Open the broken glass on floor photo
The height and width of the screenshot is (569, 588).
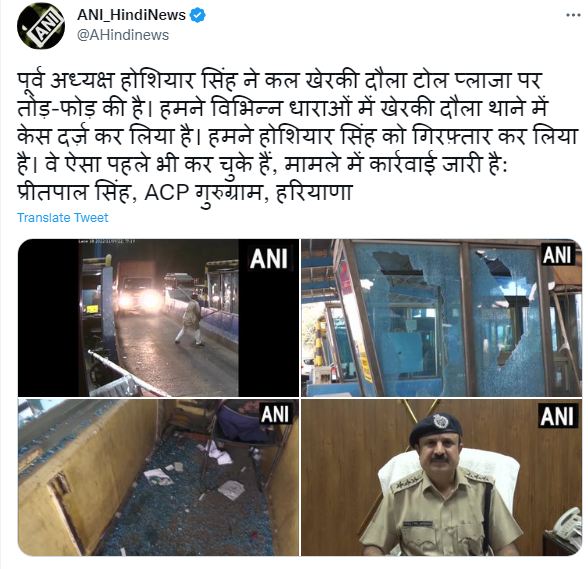coord(158,477)
